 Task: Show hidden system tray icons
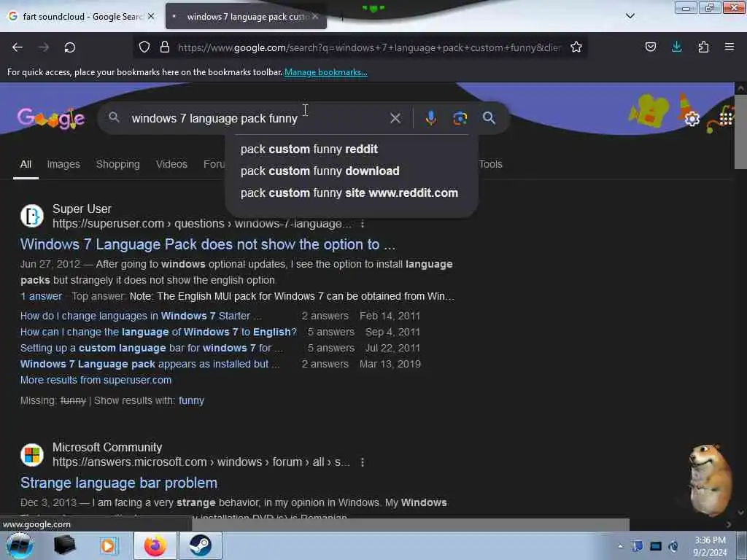click(x=620, y=546)
